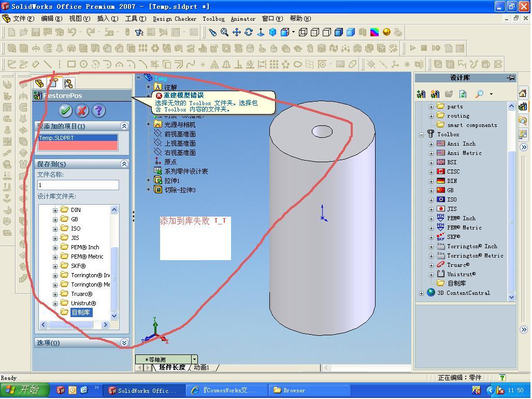Click the status bar help question icon
Viewport: 532px width, 399px height.
click(x=502, y=378)
